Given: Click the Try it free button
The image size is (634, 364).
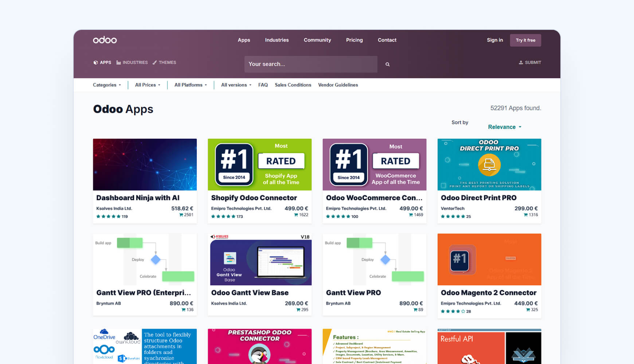Looking at the screenshot, I should tap(525, 40).
